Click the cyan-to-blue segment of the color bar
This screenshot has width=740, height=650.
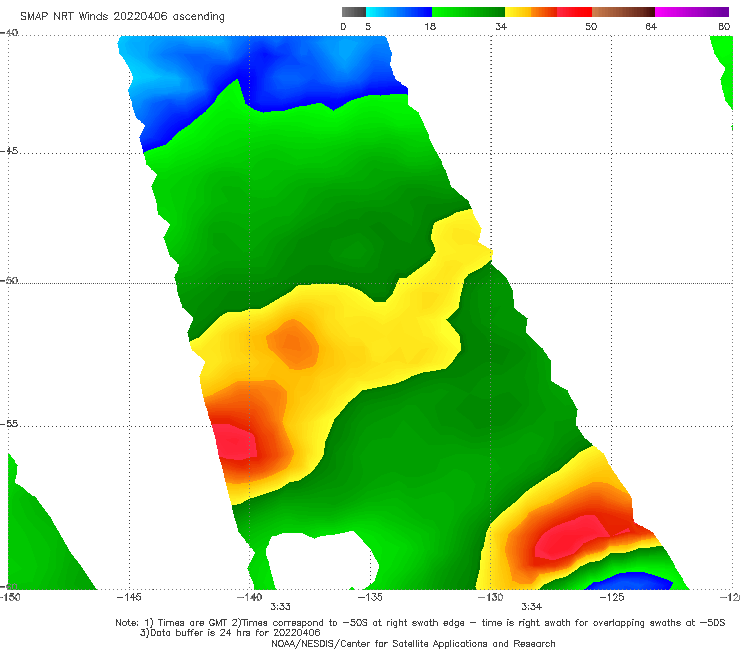coord(399,12)
